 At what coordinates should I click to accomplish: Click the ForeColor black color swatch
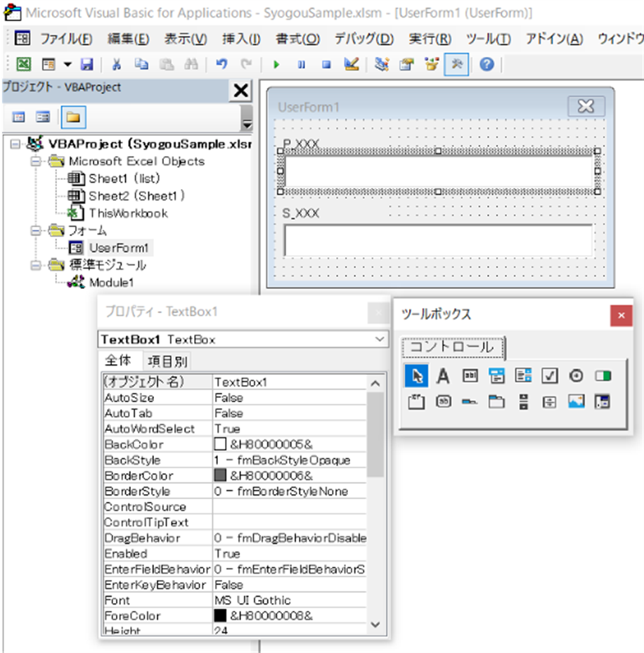pyautogui.click(x=220, y=616)
